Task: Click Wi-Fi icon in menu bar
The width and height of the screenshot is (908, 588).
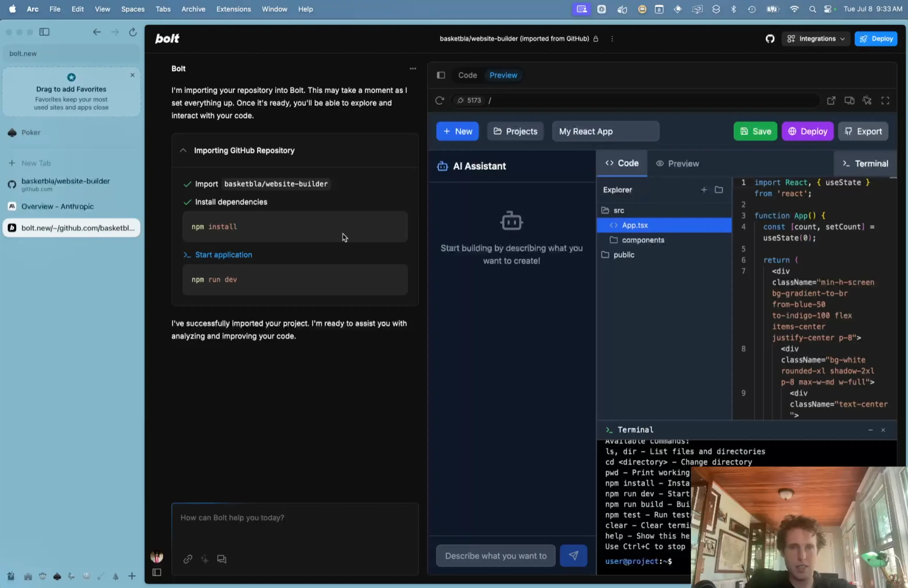Action: click(794, 9)
